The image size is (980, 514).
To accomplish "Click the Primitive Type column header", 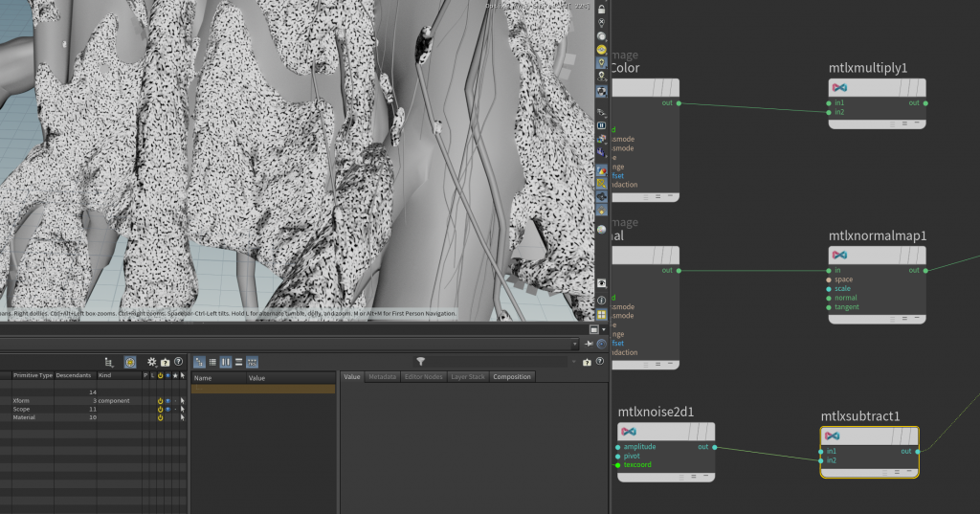I will [x=33, y=375].
